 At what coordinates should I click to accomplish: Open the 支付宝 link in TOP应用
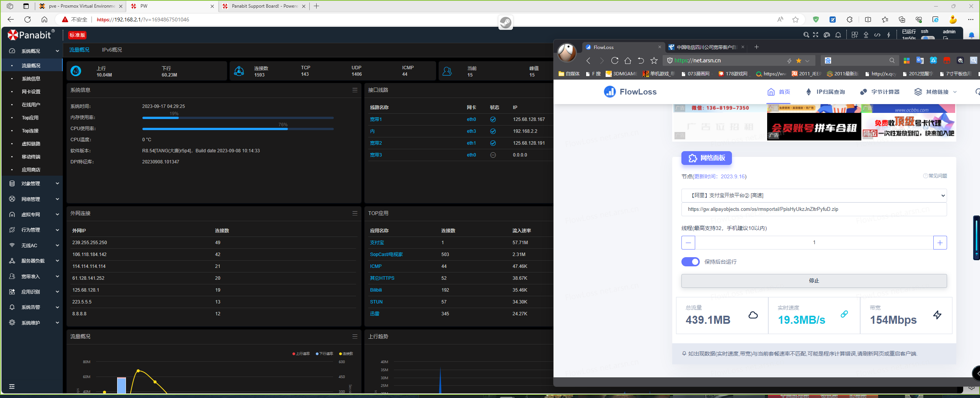tap(377, 243)
